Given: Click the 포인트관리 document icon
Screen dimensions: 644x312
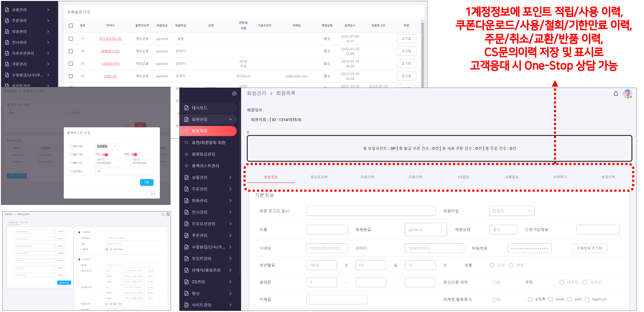Looking at the screenshot, I should (187, 258).
